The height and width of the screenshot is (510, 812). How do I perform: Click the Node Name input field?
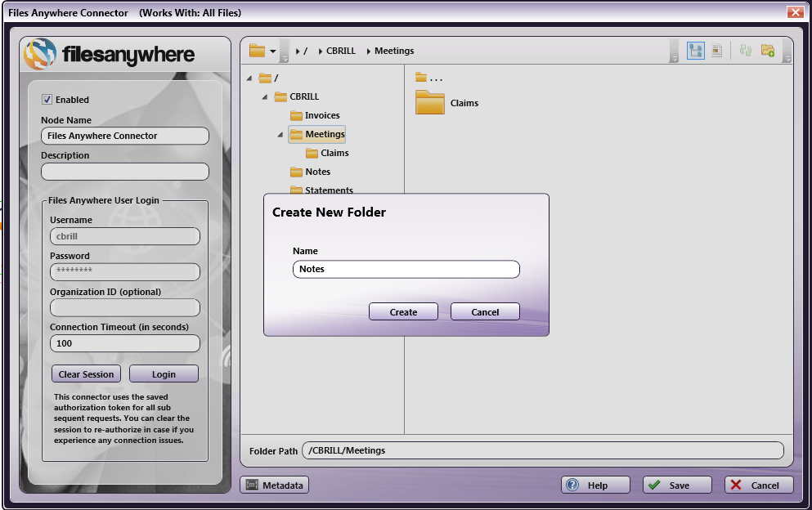125,136
